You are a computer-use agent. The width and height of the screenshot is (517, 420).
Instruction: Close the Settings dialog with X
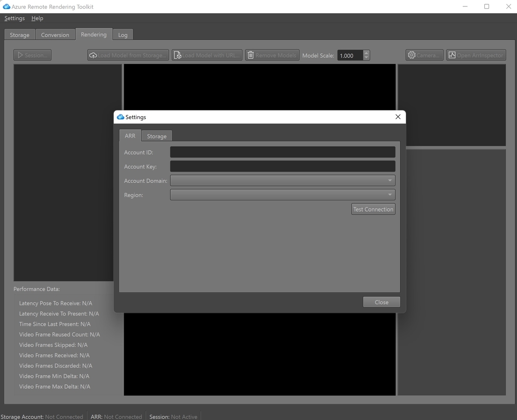tap(398, 117)
